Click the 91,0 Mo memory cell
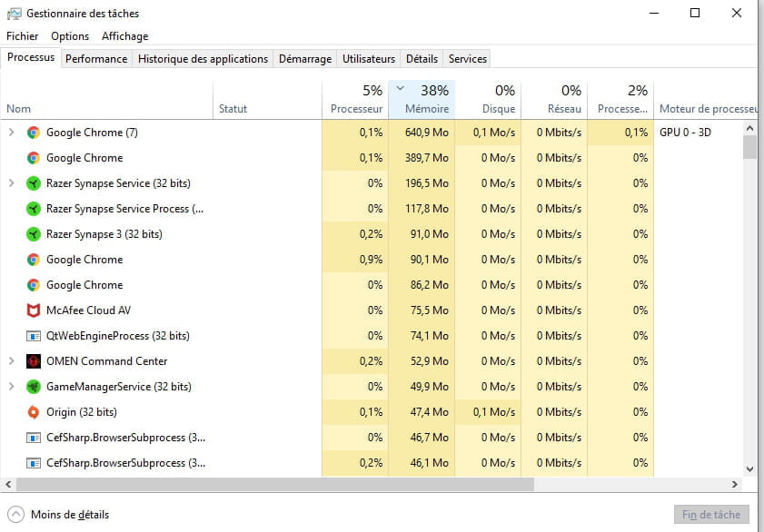The height and width of the screenshot is (532, 764). click(x=422, y=234)
